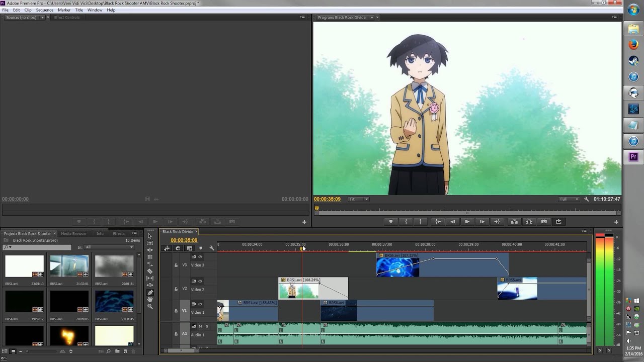Select the Pen tool
The height and width of the screenshot is (362, 644).
pos(149,292)
